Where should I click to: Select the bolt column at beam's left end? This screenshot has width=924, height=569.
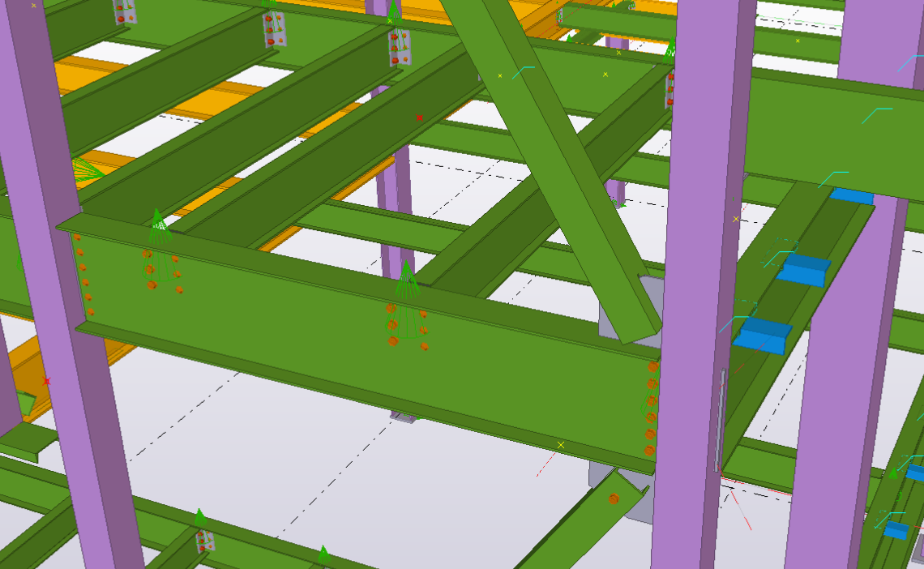[x=83, y=274]
